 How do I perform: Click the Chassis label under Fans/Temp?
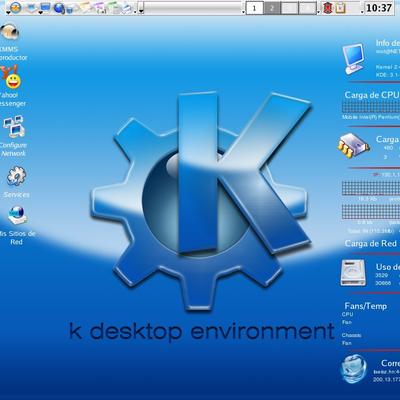pyautogui.click(x=351, y=335)
